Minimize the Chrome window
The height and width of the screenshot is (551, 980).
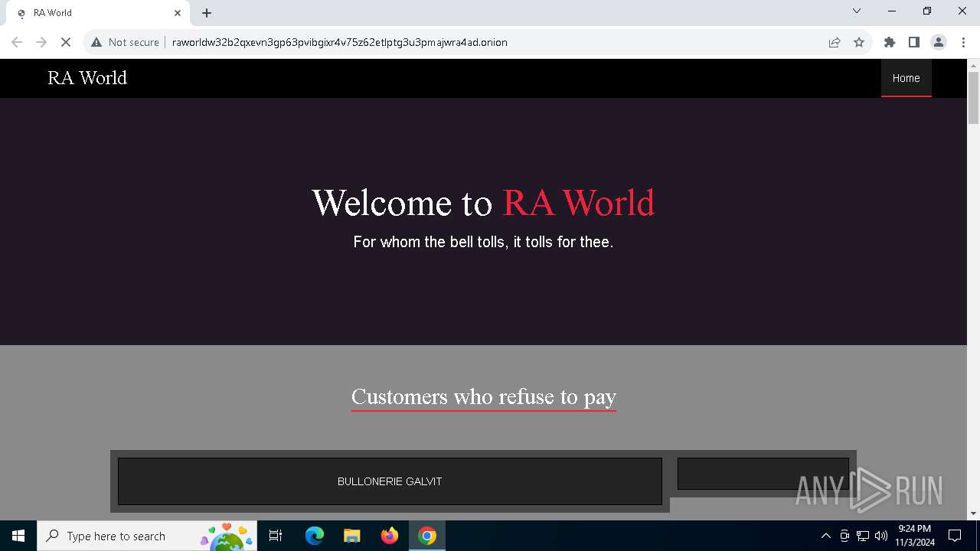coord(892,11)
